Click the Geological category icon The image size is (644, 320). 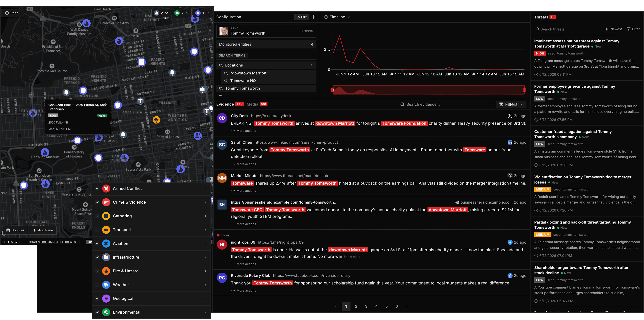pos(106,299)
